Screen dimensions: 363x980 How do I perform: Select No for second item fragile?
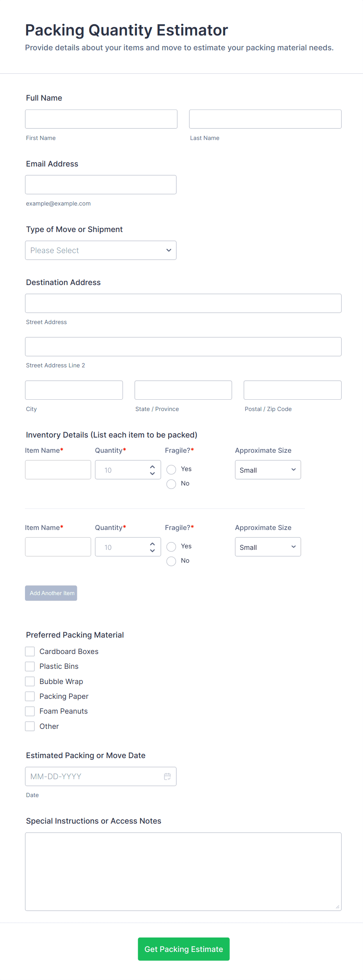point(171,561)
